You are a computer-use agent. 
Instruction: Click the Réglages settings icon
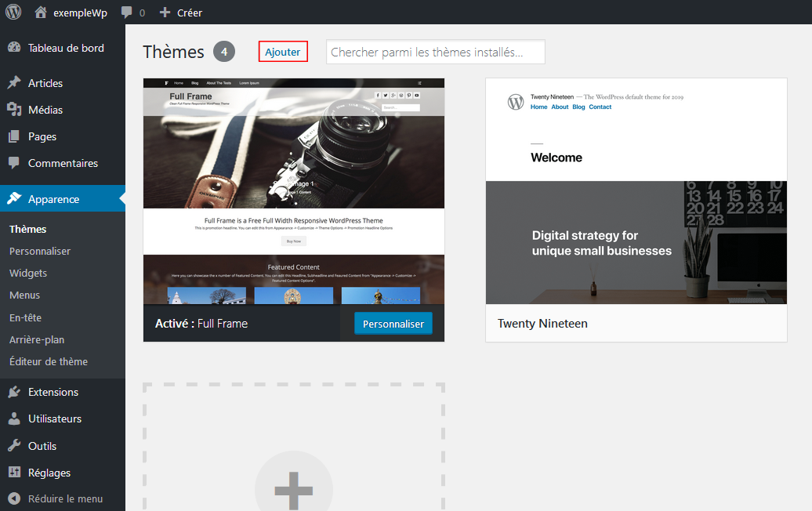pyautogui.click(x=14, y=472)
